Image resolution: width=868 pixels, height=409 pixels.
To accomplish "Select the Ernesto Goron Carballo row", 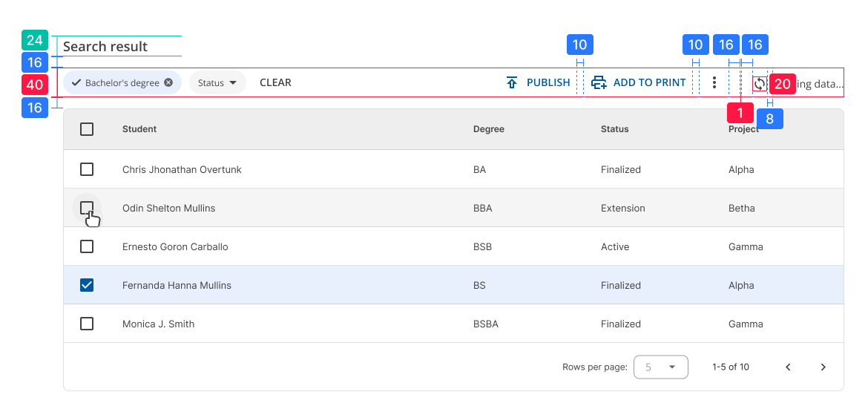I will (87, 246).
